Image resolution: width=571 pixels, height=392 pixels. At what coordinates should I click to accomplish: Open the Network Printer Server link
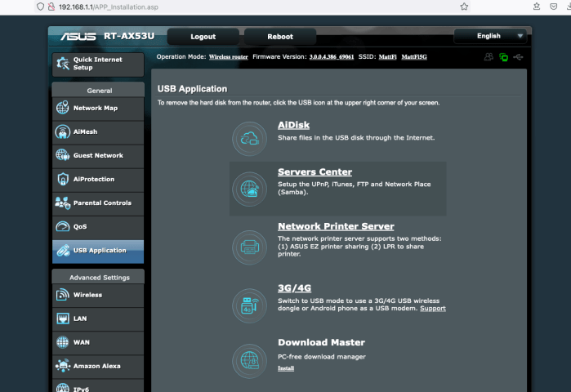tap(336, 226)
